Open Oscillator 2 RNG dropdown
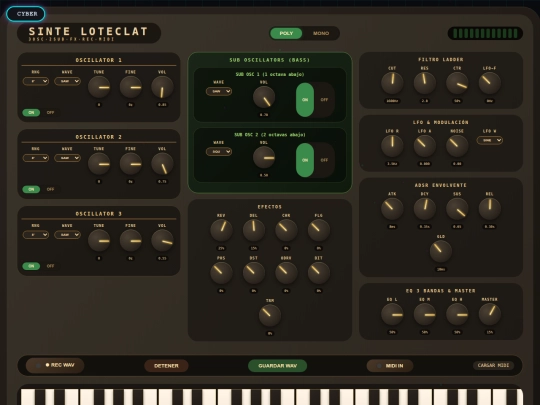This screenshot has width=540, height=405. [36, 158]
